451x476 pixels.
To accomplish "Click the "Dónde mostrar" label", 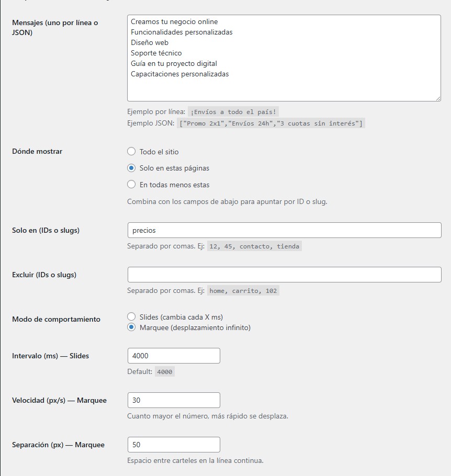I will [x=37, y=152].
